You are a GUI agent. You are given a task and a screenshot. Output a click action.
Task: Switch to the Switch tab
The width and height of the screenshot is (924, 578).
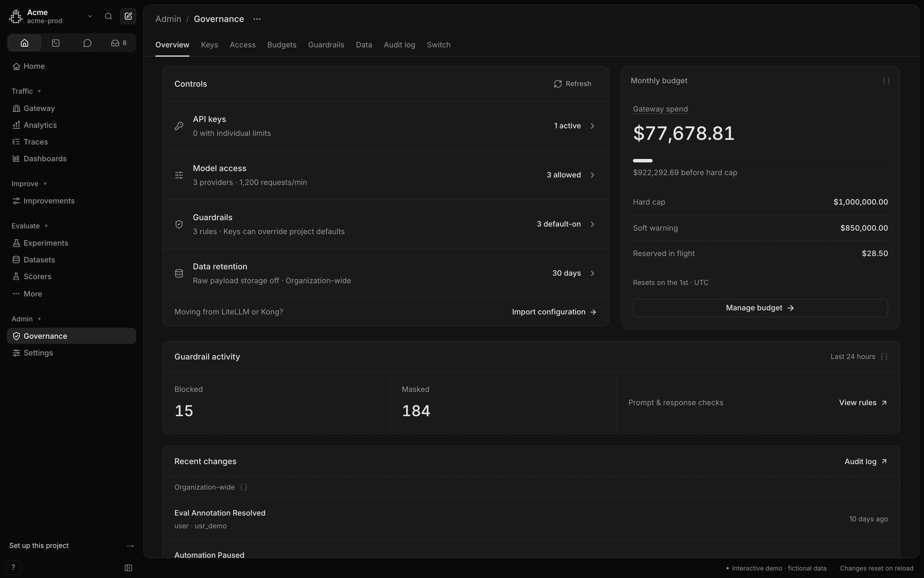coord(438,45)
